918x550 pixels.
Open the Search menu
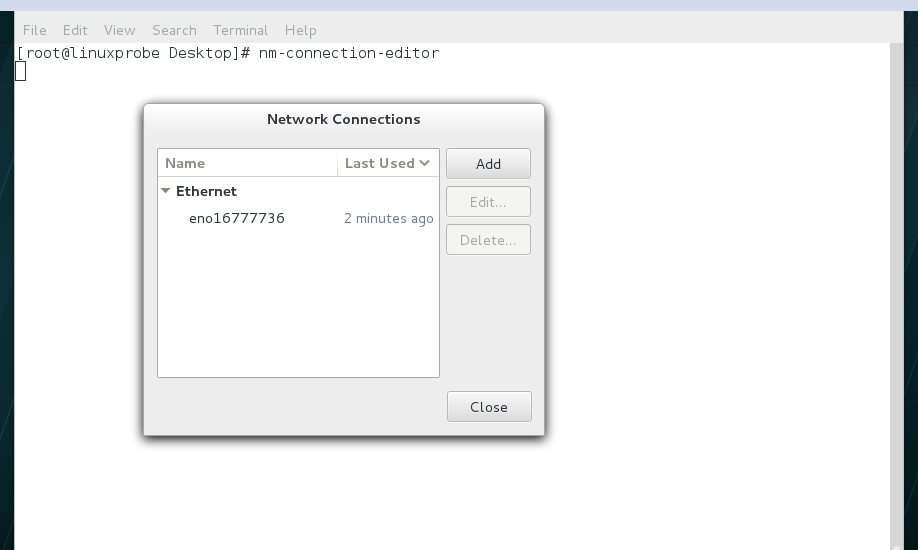tap(174, 30)
